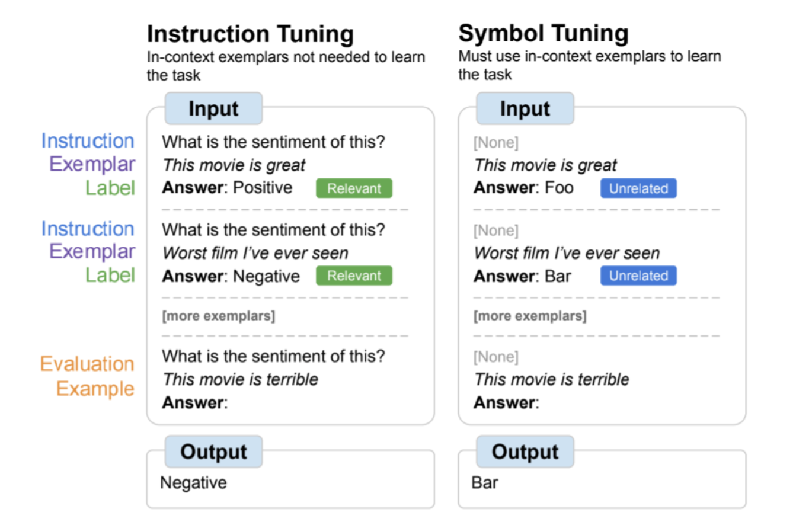Click the Relevant badge beside Answer: Positive

tap(354, 188)
